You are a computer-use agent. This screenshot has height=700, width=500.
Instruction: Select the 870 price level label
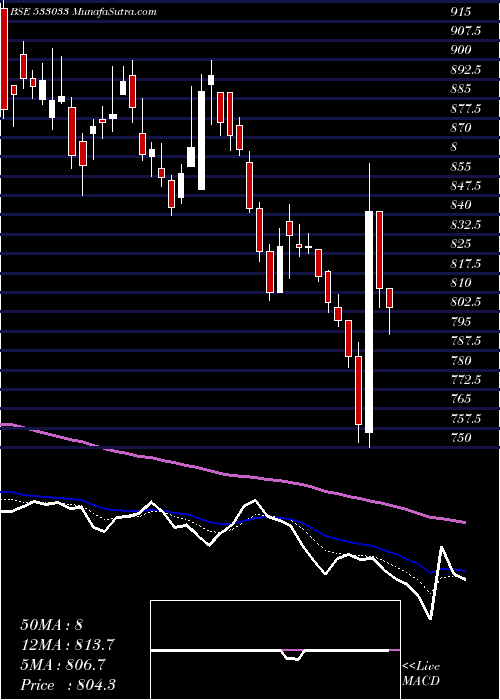460,128
